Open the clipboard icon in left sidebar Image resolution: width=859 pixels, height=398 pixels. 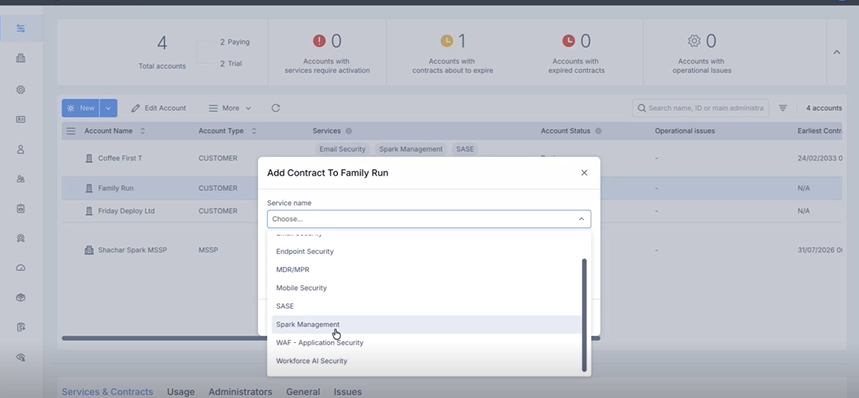(21, 209)
